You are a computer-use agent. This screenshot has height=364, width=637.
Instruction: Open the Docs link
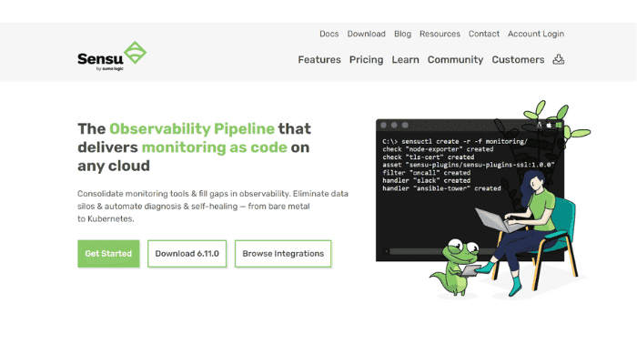point(329,34)
